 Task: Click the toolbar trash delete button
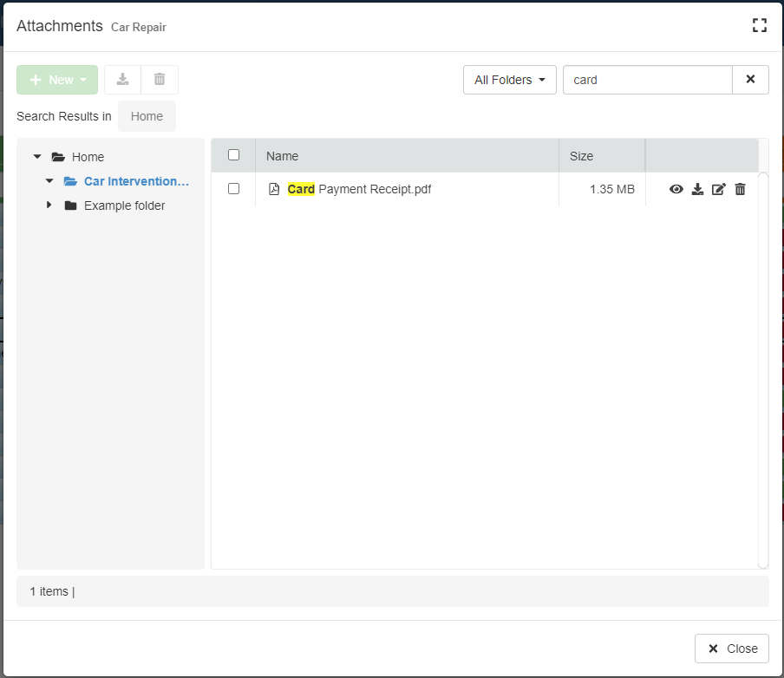(160, 80)
